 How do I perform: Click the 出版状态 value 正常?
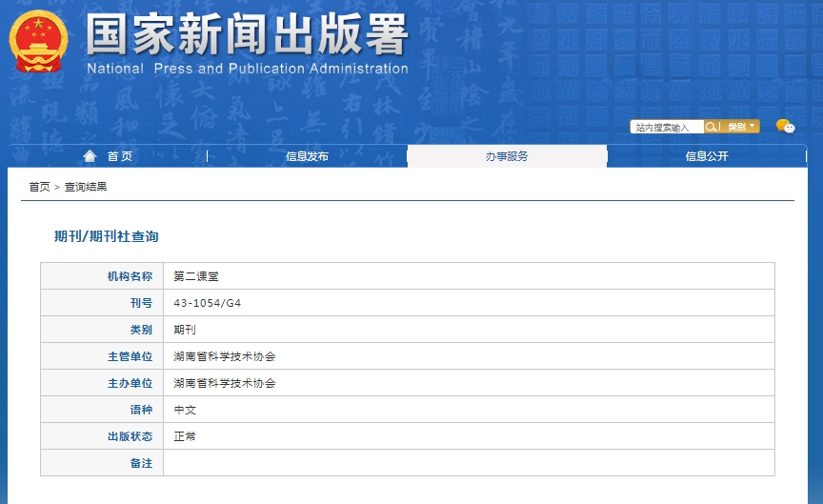185,436
